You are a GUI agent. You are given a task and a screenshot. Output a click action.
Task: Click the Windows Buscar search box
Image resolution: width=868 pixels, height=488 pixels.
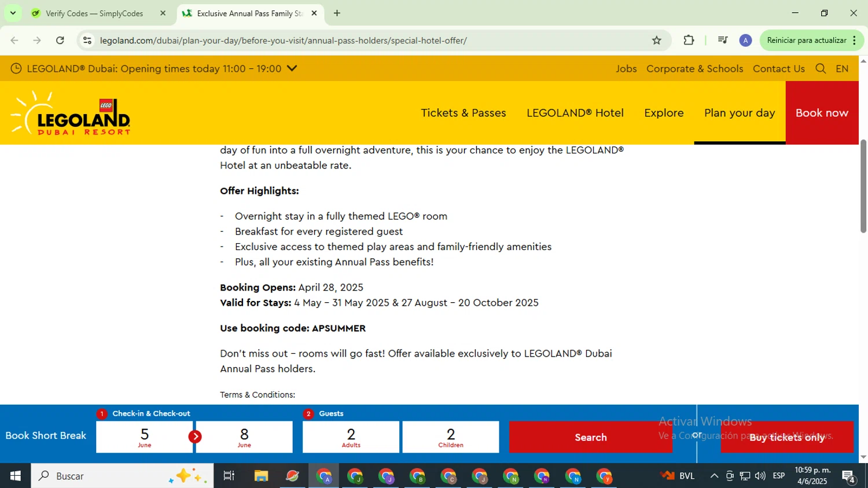pyautogui.click(x=122, y=476)
